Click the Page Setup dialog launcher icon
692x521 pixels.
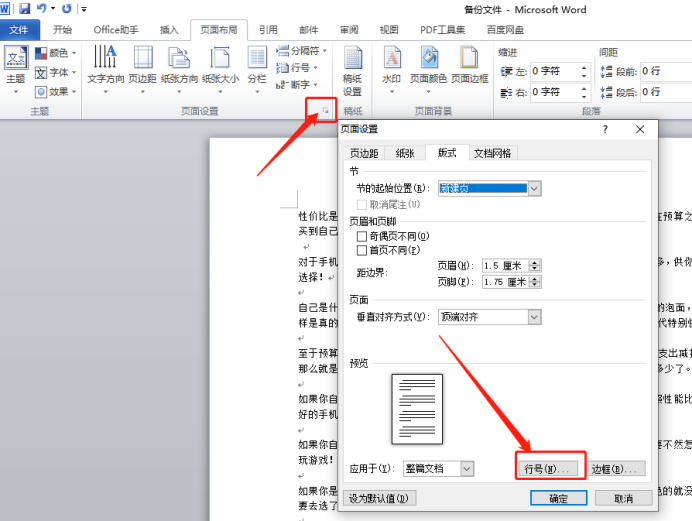point(326,111)
